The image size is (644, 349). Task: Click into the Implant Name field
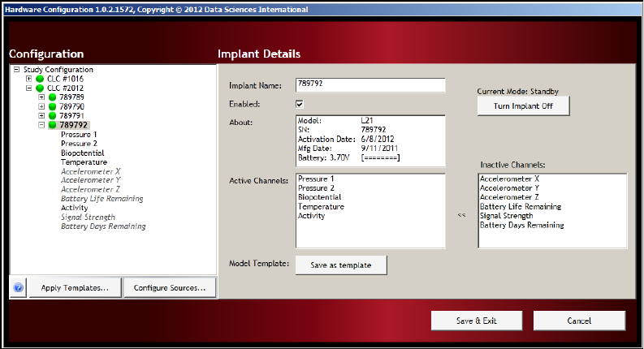[370, 85]
